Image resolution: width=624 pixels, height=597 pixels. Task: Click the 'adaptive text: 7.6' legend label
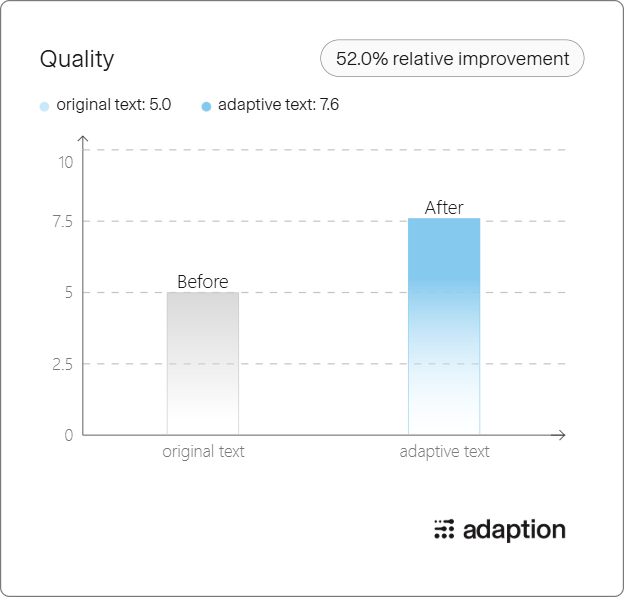279,105
